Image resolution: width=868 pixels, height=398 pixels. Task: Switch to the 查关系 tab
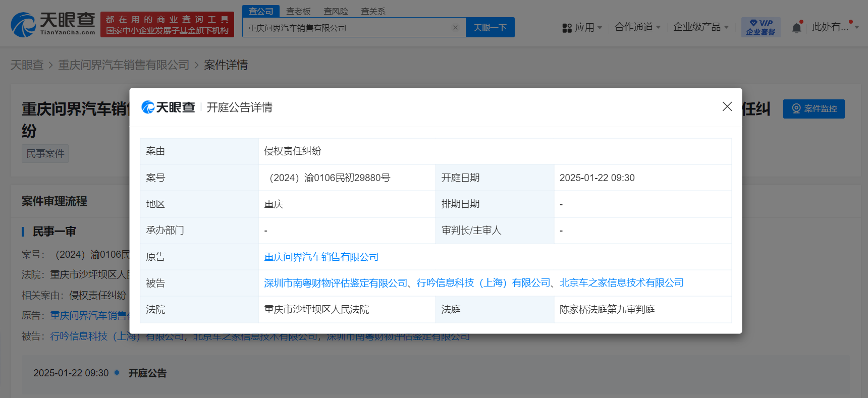click(x=373, y=11)
